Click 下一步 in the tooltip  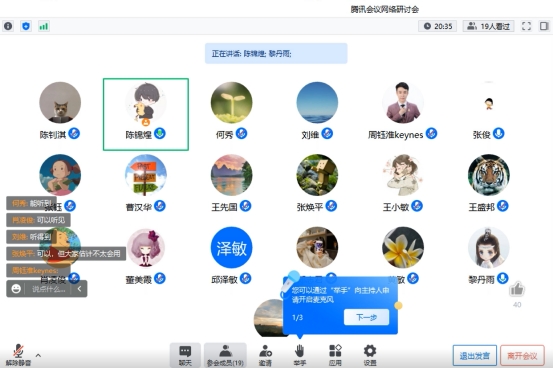[366, 317]
